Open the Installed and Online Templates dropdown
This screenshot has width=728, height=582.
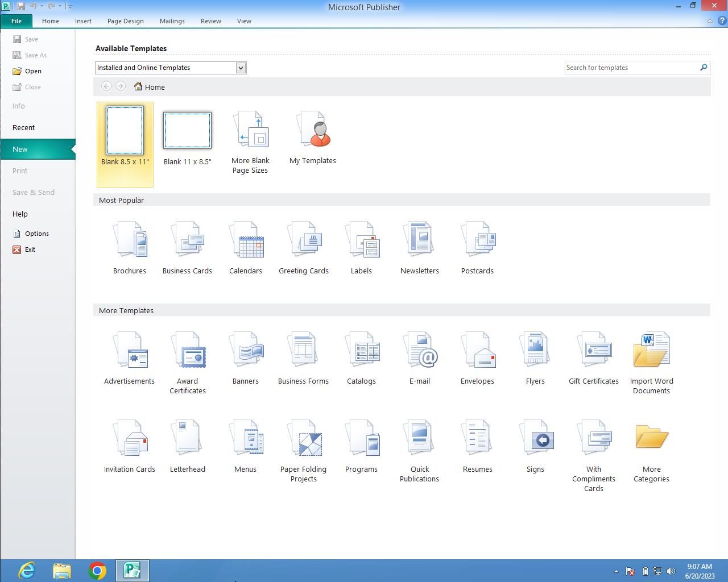[241, 68]
